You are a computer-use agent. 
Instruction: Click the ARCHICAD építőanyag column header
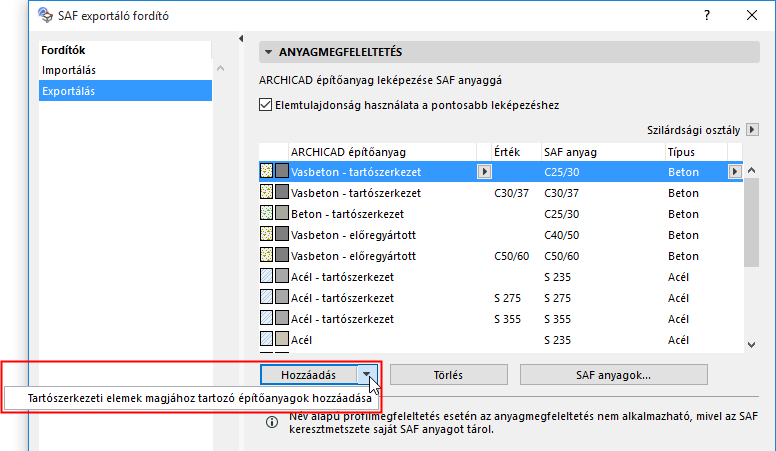pos(382,152)
